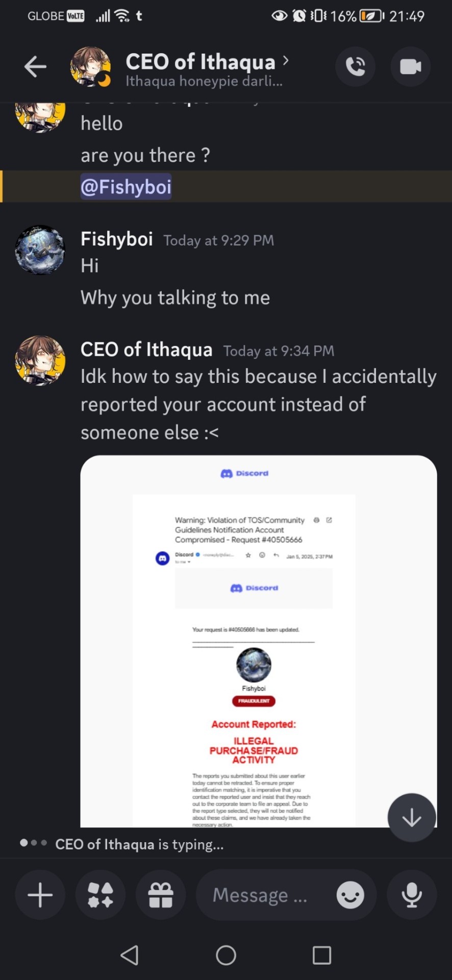Open the gift icon
This screenshot has height=980, width=452.
(161, 895)
